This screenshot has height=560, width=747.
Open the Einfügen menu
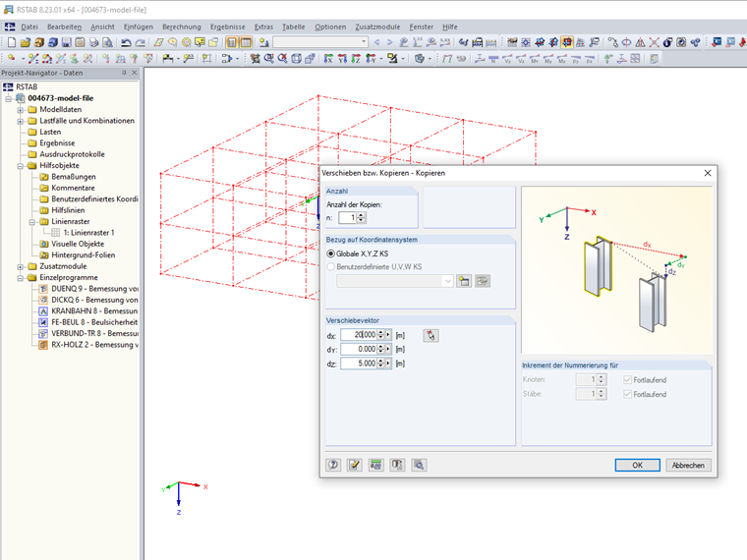(x=139, y=27)
